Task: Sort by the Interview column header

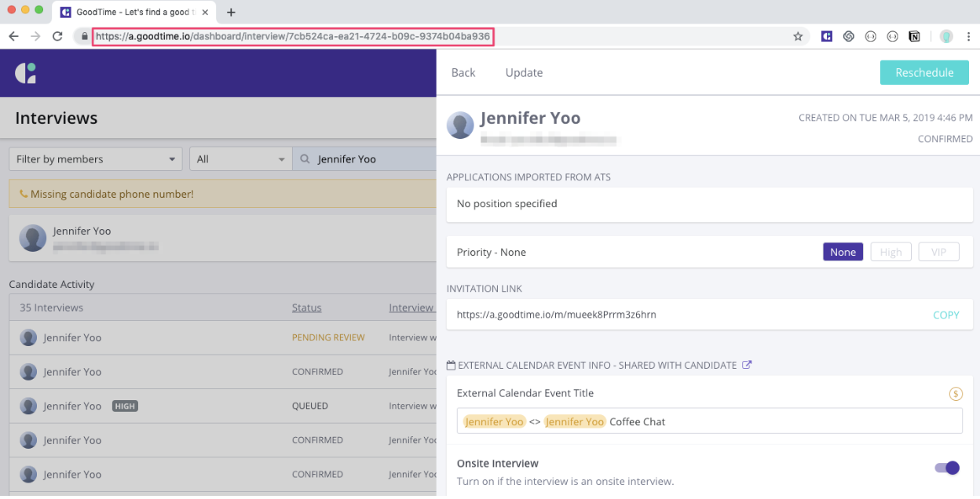Action: pyautogui.click(x=411, y=308)
